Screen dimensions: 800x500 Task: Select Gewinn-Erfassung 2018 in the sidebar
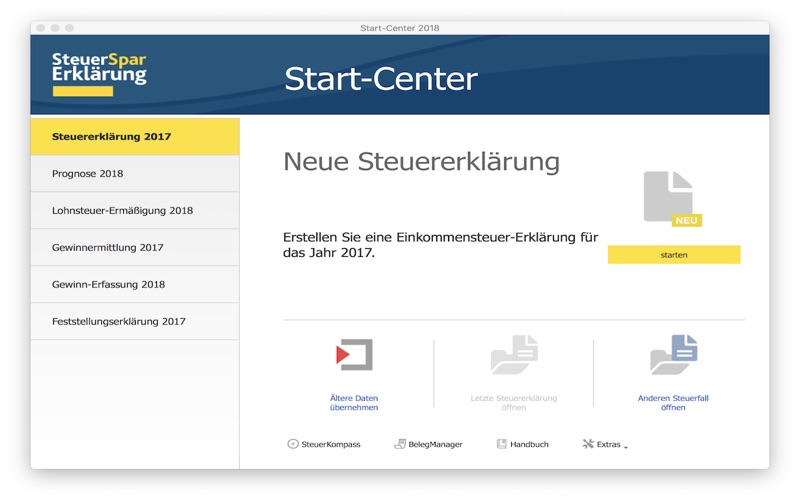135,284
